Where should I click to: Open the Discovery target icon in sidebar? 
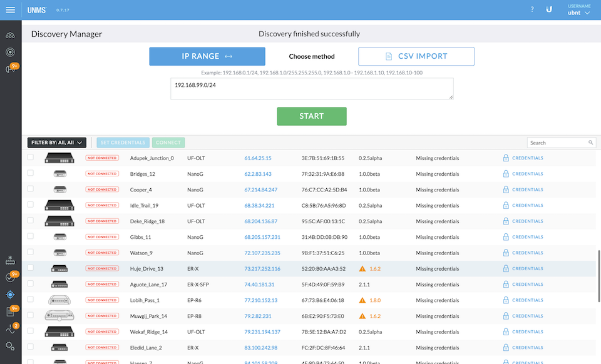click(x=11, y=295)
